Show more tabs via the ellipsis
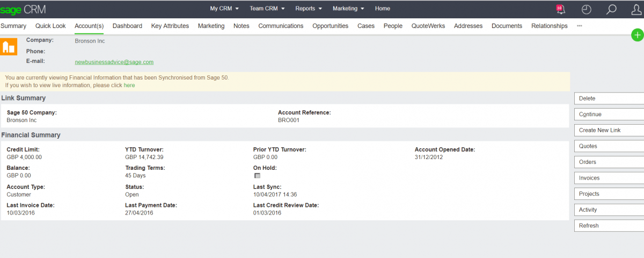644x258 pixels. [x=579, y=26]
